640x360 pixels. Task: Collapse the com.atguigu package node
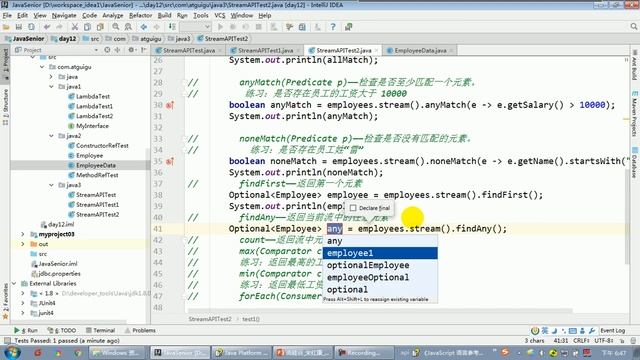click(42, 67)
